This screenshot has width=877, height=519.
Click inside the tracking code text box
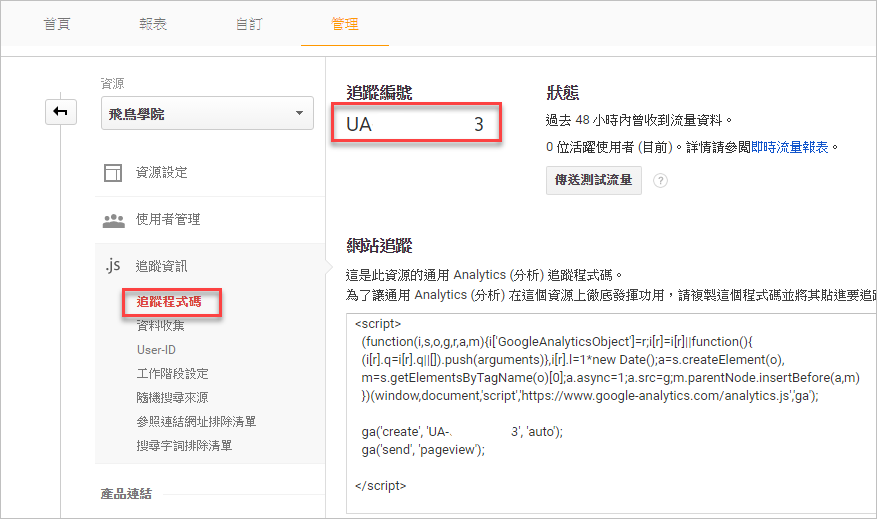click(611, 413)
